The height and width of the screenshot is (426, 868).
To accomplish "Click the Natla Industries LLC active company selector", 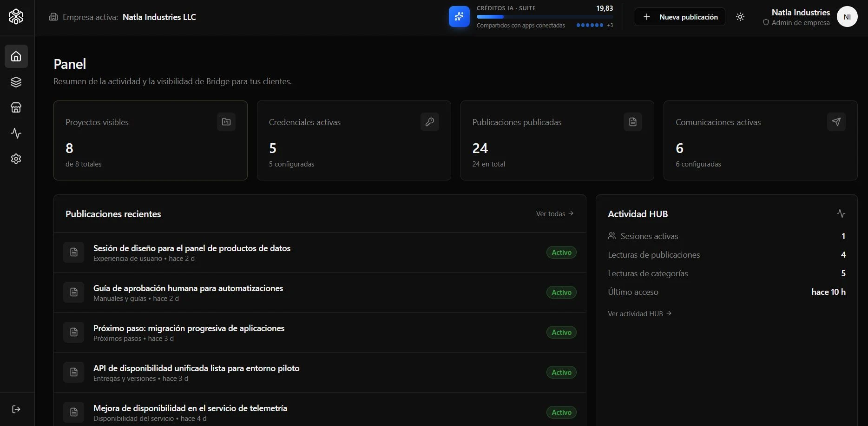I will pos(123,17).
